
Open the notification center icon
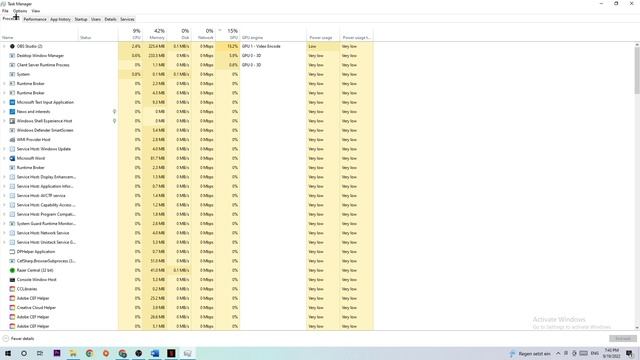(x=629, y=353)
